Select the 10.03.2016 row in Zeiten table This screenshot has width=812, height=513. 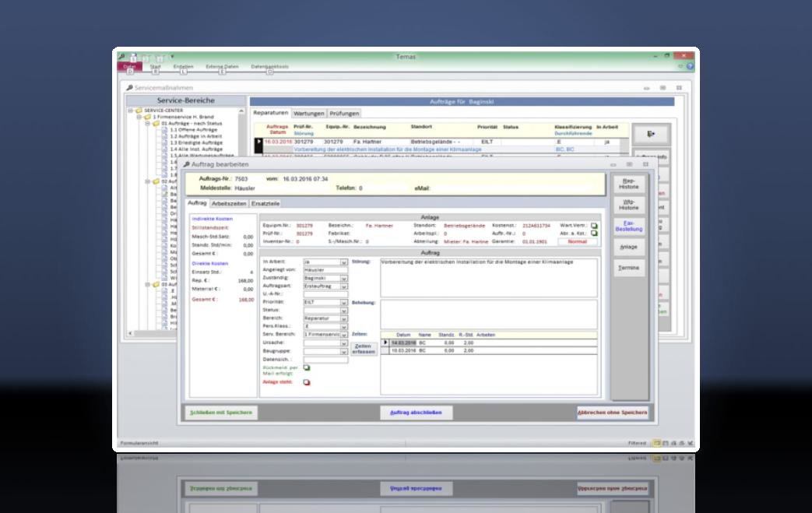(489, 351)
